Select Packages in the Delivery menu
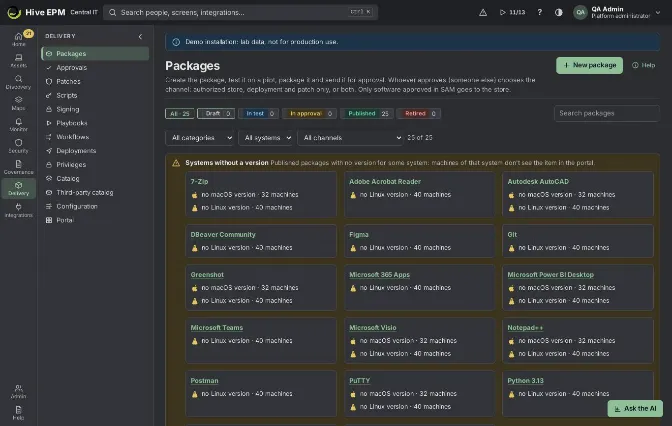The height and width of the screenshot is (426, 672). click(x=95, y=54)
